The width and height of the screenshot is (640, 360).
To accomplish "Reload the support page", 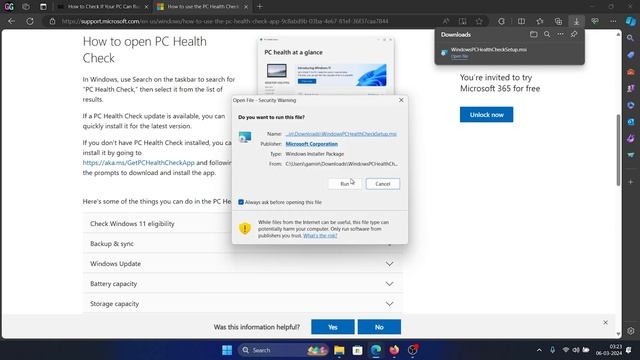I will point(30,21).
